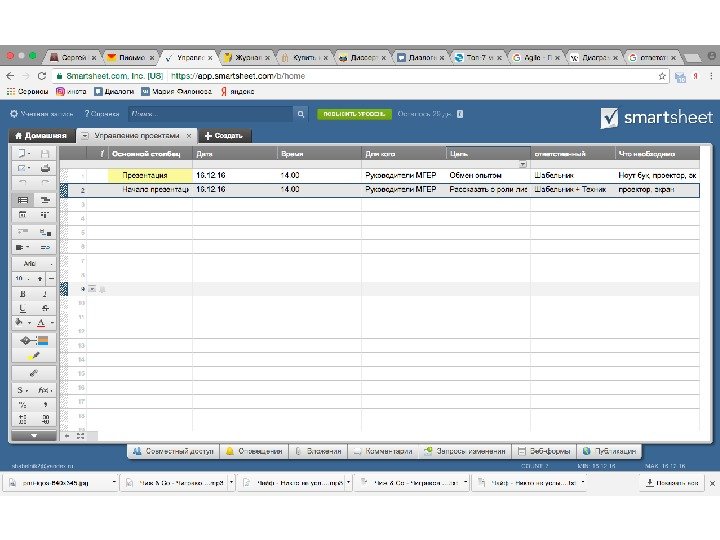
Task: Reload the page in the browser
Action: (42, 76)
